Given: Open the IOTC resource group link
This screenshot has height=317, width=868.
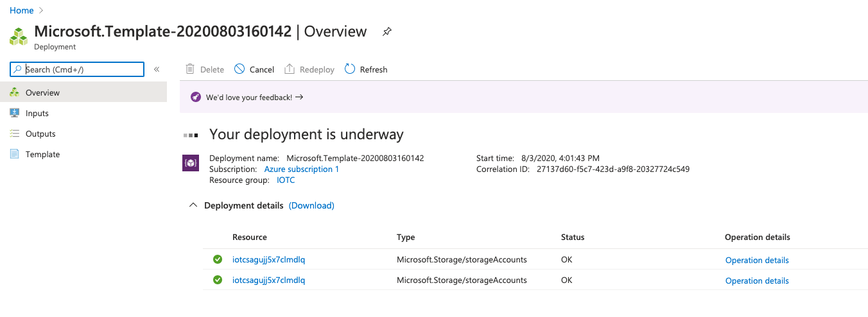Looking at the screenshot, I should [x=286, y=180].
